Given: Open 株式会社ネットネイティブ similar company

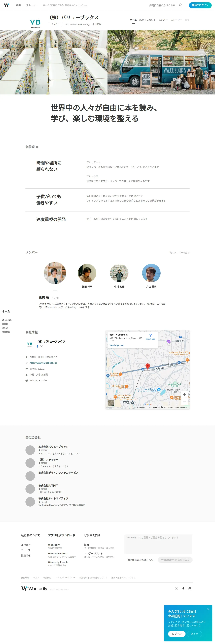Looking at the screenshot, I should click(x=53, y=498).
